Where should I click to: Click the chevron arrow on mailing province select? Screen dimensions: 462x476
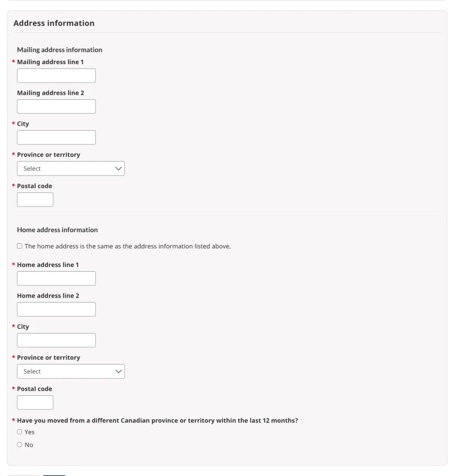(x=118, y=169)
